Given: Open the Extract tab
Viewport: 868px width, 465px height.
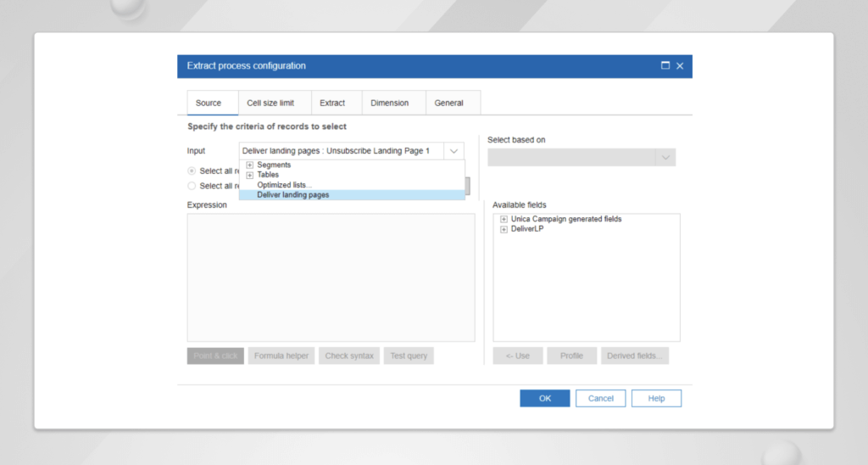Looking at the screenshot, I should 332,103.
